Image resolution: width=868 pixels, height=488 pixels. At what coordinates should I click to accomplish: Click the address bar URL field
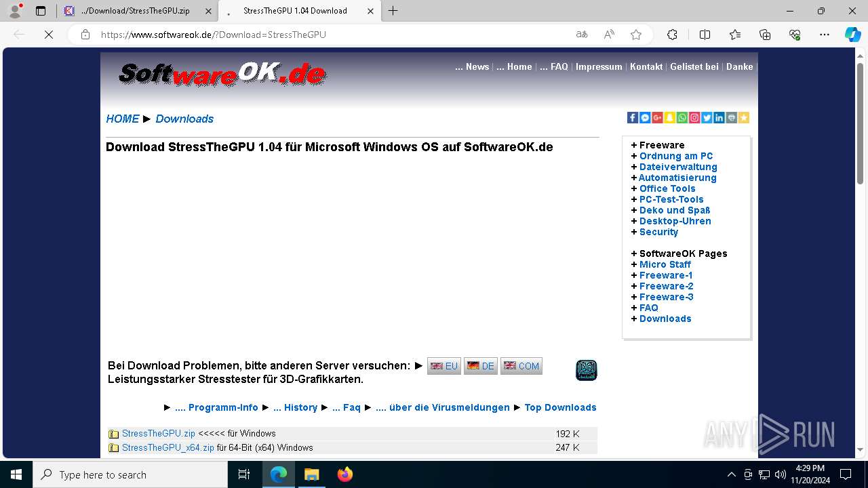point(332,35)
